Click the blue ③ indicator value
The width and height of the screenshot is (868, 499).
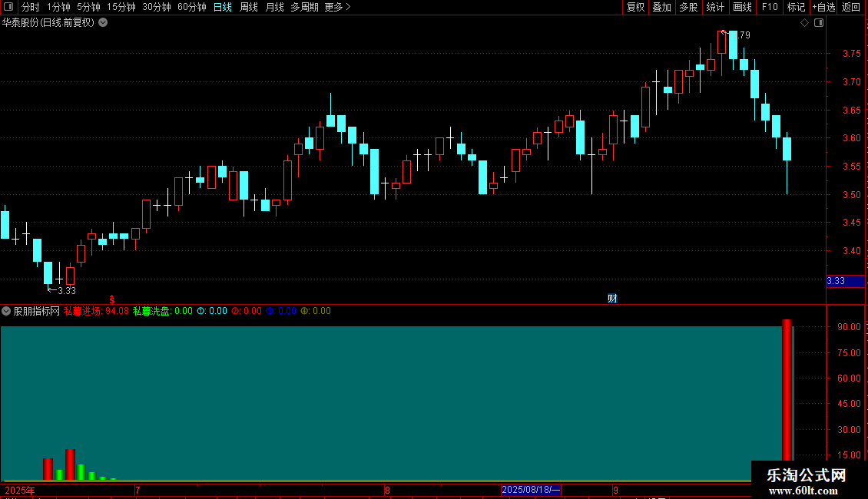[x=281, y=311]
